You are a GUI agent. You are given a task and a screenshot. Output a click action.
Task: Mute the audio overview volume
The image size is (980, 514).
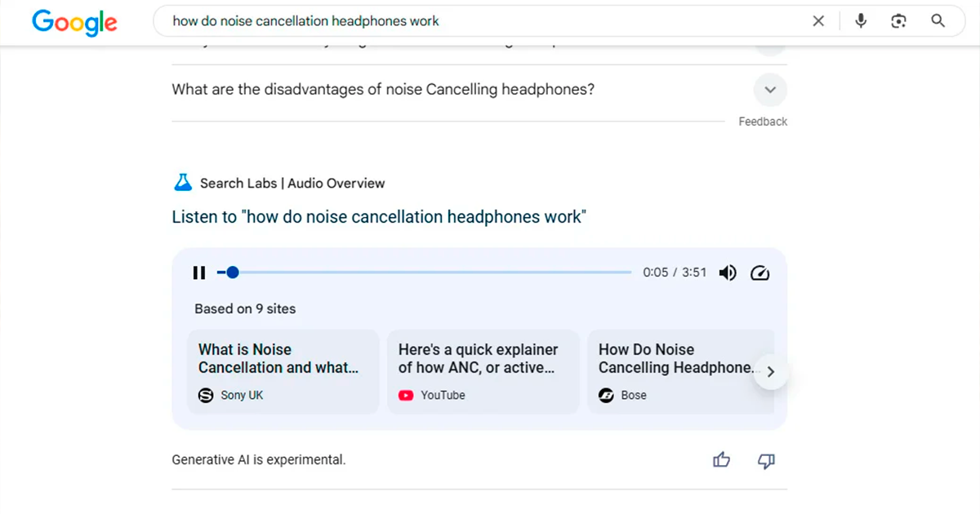[x=727, y=273]
